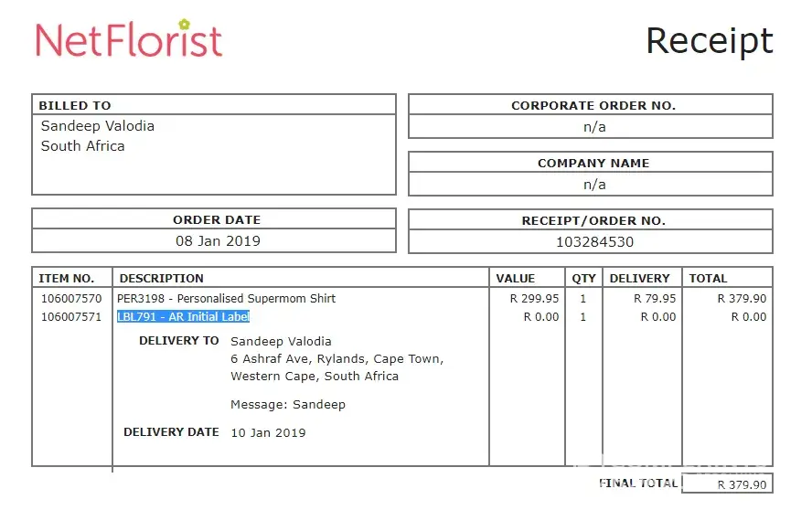The width and height of the screenshot is (812, 510).
Task: Click item number 106007570
Action: tap(71, 299)
